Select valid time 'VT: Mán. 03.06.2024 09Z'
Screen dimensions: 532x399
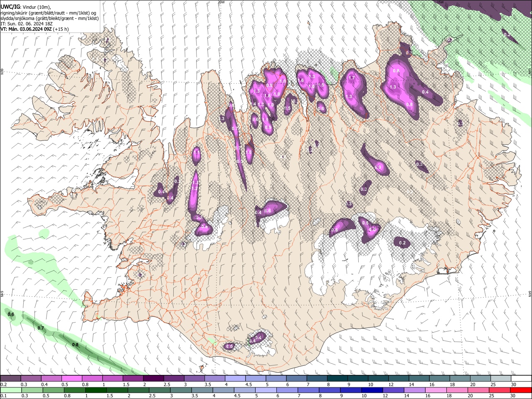click(26, 29)
